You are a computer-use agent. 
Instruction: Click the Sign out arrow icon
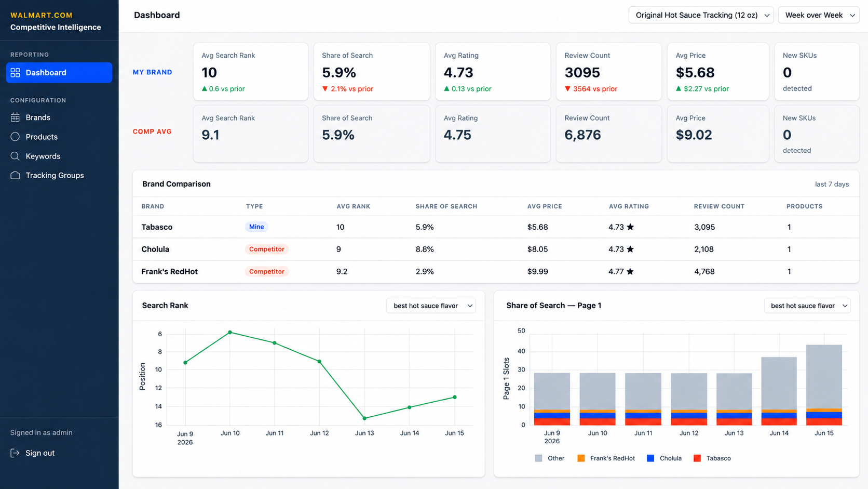(15, 453)
